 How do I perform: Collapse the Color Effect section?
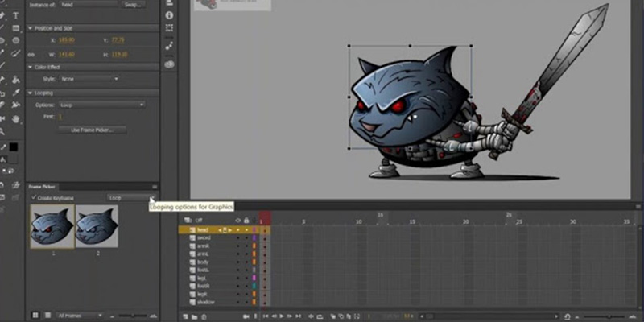(x=30, y=67)
